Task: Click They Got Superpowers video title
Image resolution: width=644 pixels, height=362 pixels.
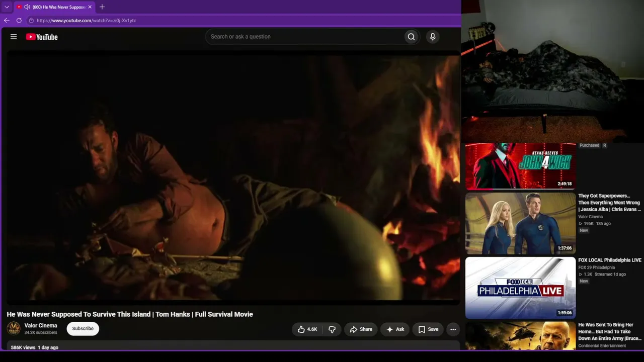Action: (610, 203)
